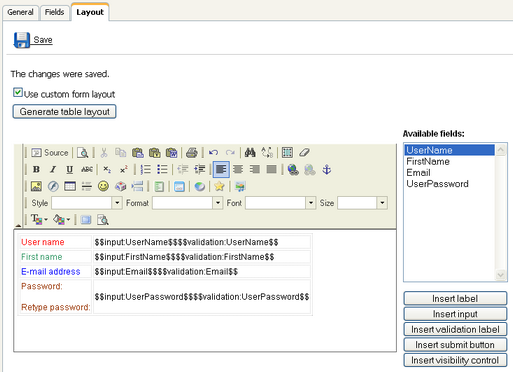Viewport: 513px width, 372px height.
Task: Click Paste from Word icon
Action: (x=172, y=153)
